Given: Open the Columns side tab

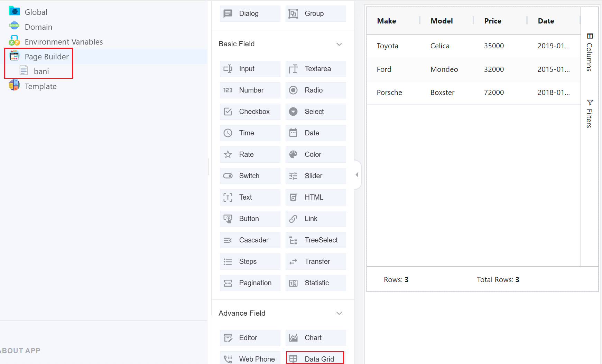Looking at the screenshot, I should point(590,52).
